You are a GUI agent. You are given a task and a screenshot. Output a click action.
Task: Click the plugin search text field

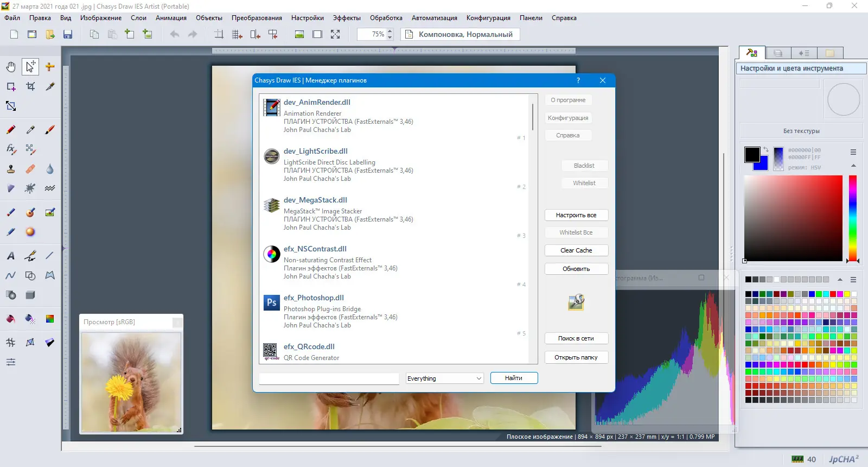(x=329, y=378)
